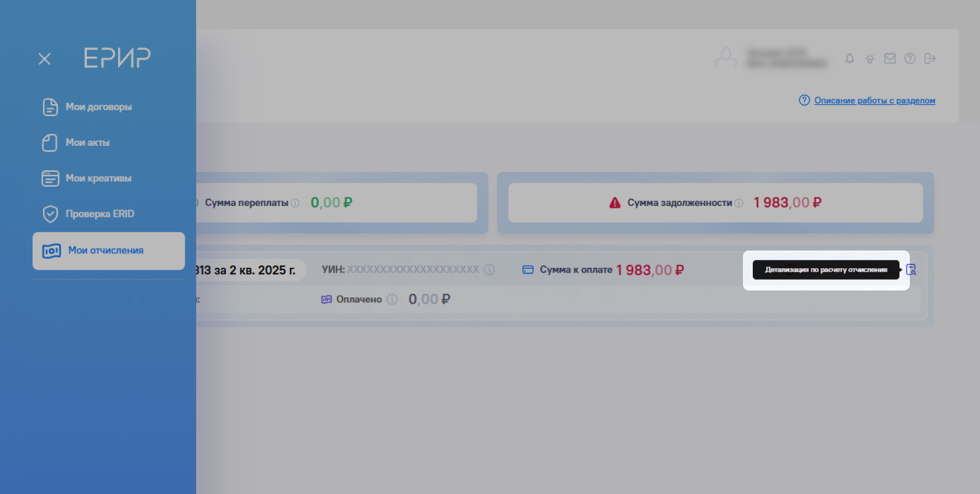Click info icon next to Сумма задолженности

coord(739,203)
